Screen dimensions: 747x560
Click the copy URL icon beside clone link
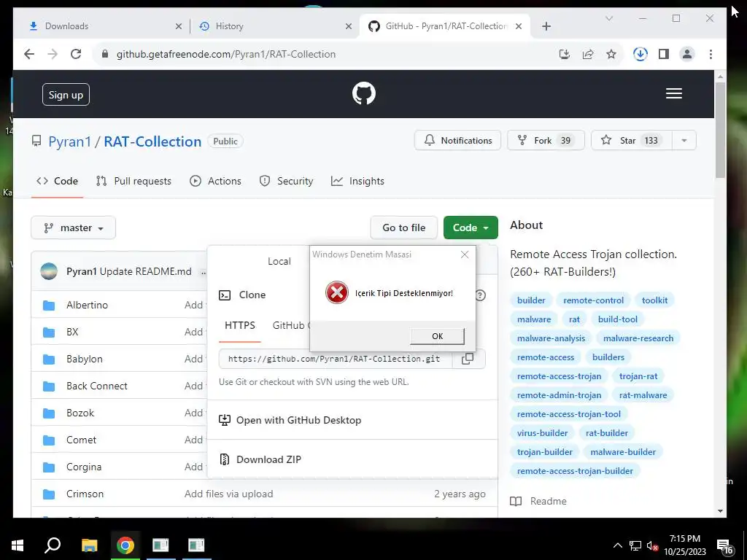tap(468, 359)
